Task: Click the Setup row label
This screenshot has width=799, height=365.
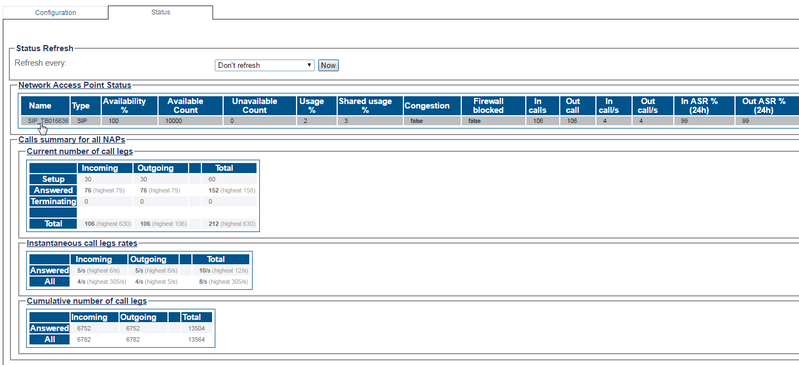Action: [53, 179]
